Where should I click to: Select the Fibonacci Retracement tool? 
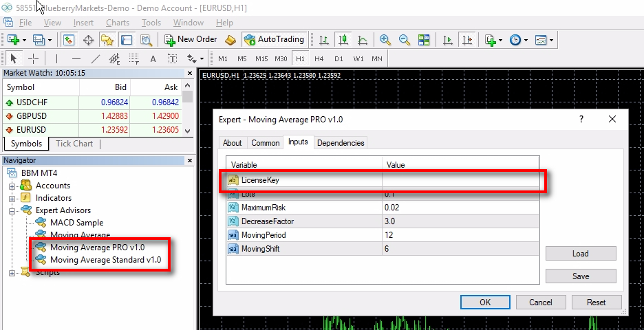(x=134, y=59)
